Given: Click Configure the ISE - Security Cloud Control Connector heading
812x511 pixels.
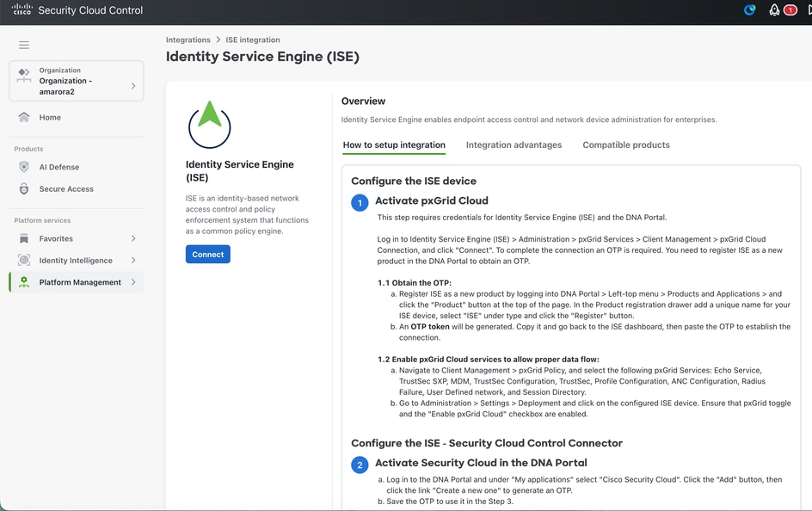Looking at the screenshot, I should [x=487, y=443].
